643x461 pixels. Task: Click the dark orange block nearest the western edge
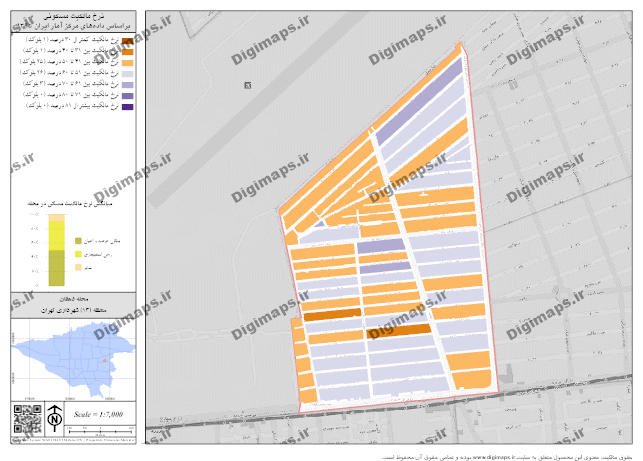[332, 315]
